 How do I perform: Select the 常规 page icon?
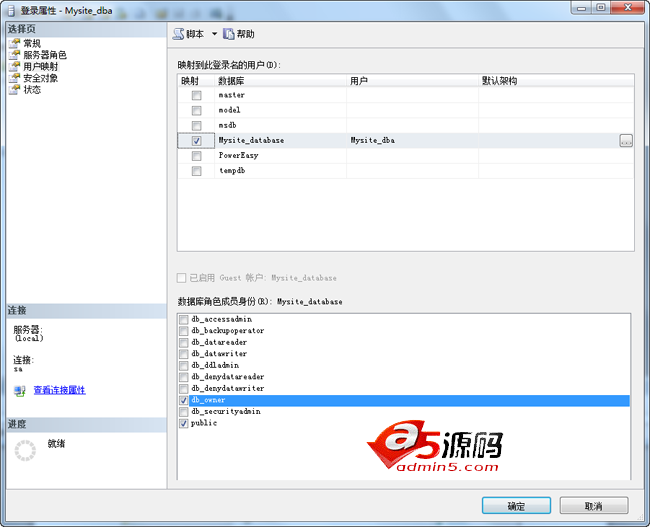tap(15, 43)
